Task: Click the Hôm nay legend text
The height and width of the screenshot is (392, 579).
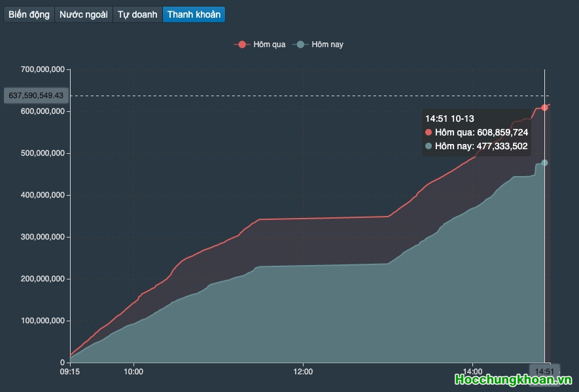Action: click(327, 45)
